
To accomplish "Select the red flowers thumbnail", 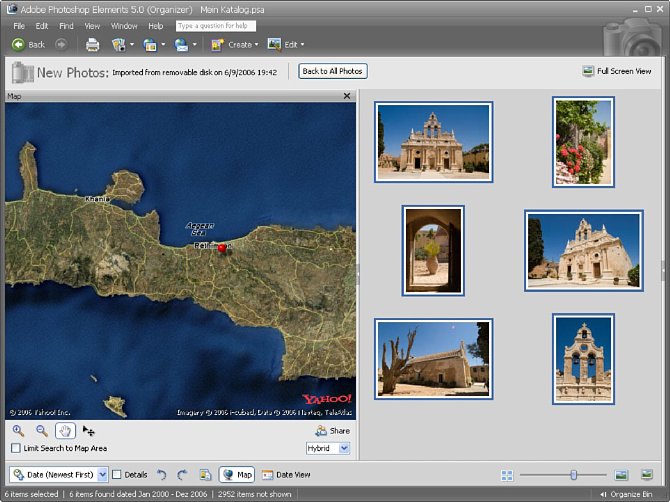I will tap(583, 142).
